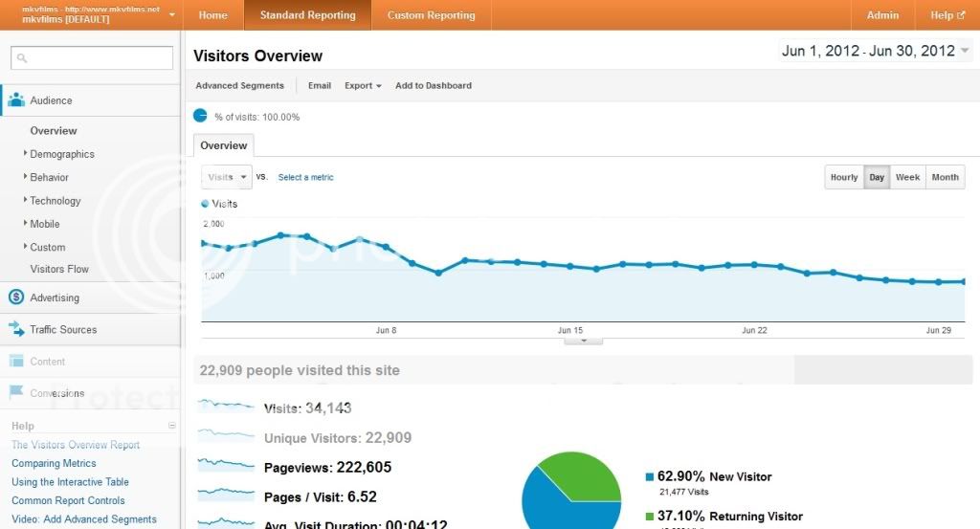Switch graph to Hourly view

[x=843, y=177]
